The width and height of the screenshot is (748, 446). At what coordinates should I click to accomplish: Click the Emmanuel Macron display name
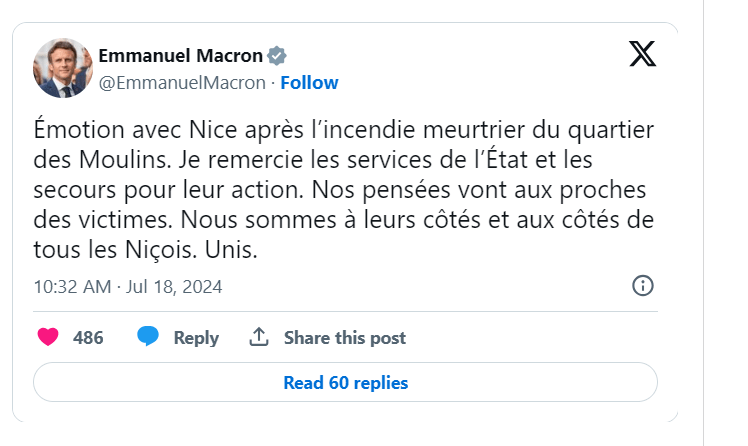(180, 55)
